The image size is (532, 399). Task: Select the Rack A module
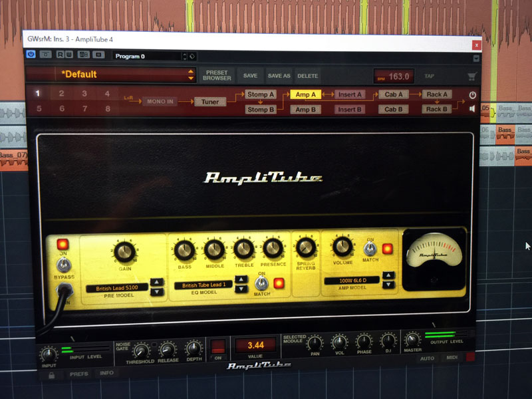tap(437, 94)
